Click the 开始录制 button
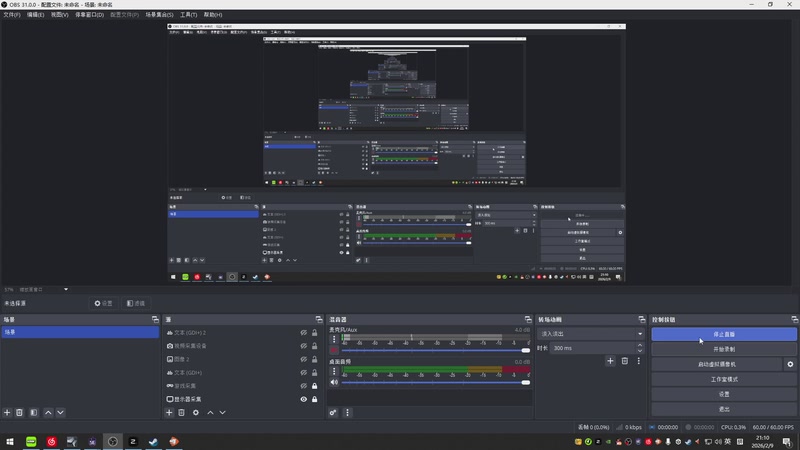The image size is (800, 450). (x=724, y=349)
